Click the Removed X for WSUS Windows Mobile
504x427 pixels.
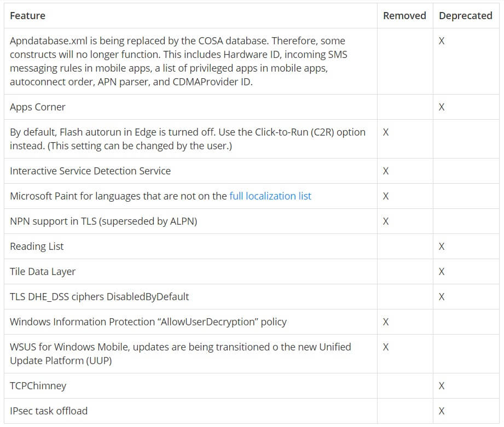[x=386, y=347]
